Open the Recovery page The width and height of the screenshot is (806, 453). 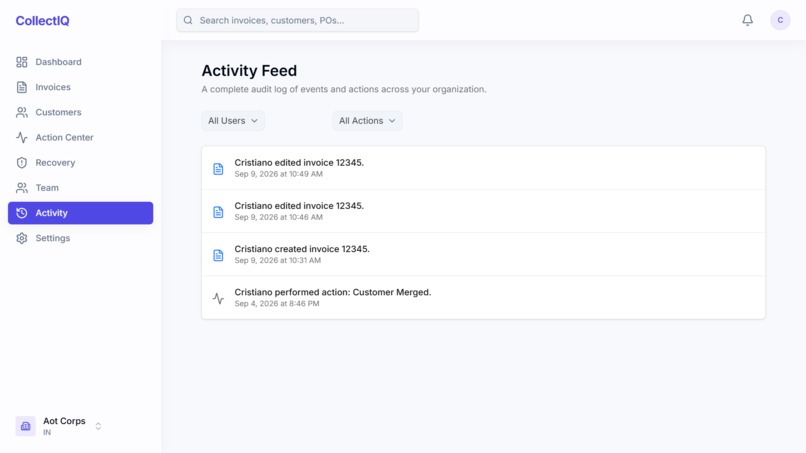80,162
